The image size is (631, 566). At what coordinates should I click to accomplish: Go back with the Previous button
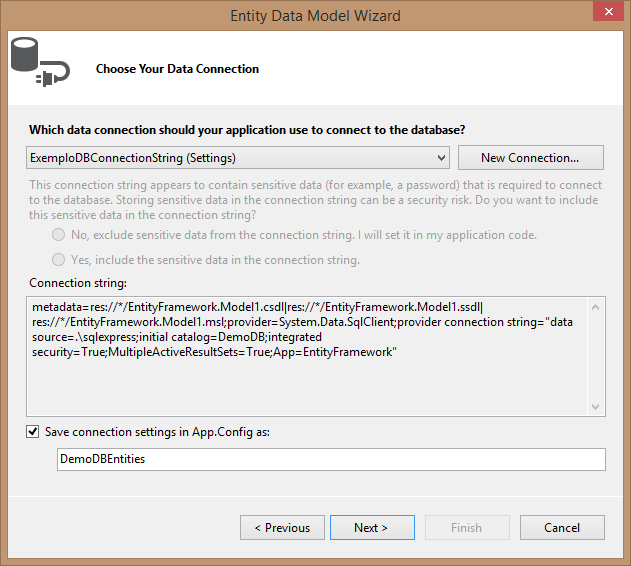click(x=282, y=527)
